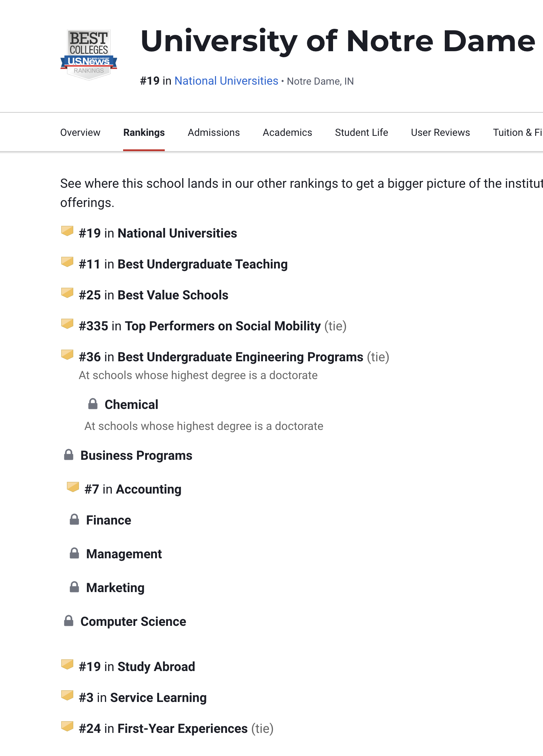Click the locked Management ranking
Image resolution: width=543 pixels, height=756 pixels.
tap(124, 554)
